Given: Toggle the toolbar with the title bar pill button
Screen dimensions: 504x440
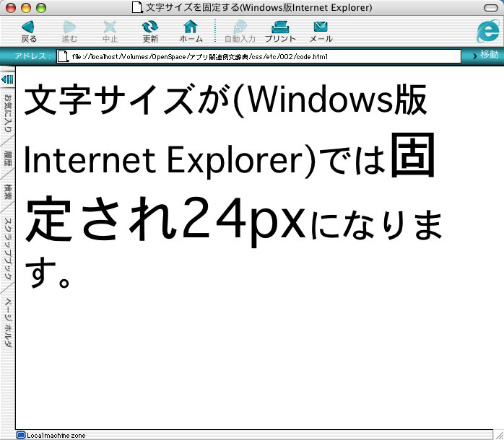Looking at the screenshot, I should click(x=490, y=8).
